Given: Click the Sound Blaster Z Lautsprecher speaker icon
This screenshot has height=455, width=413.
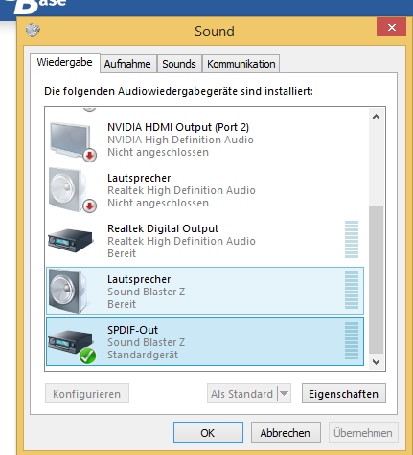Looking at the screenshot, I should click(69, 291).
